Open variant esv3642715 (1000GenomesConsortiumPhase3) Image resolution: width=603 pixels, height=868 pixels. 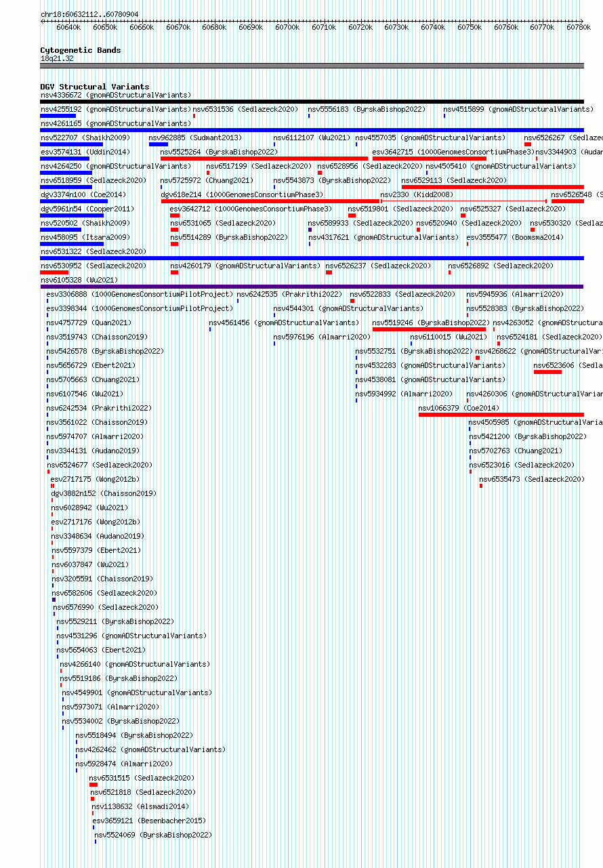point(453,152)
